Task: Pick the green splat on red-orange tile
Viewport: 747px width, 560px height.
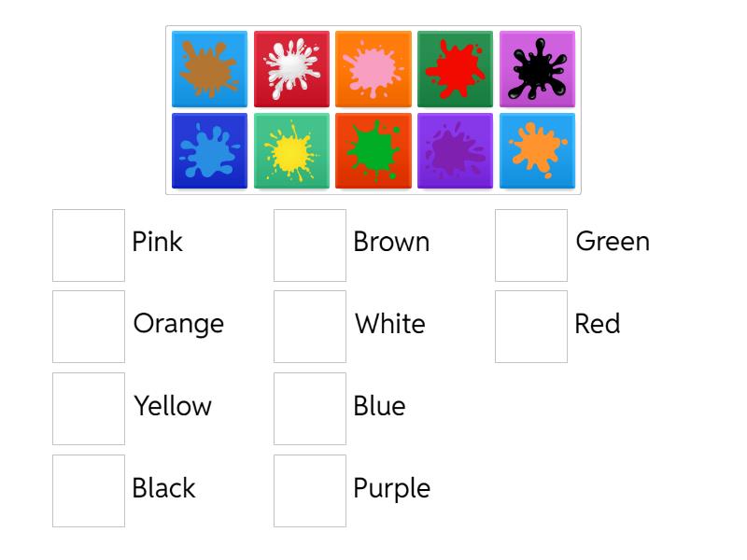Action: pos(373,151)
